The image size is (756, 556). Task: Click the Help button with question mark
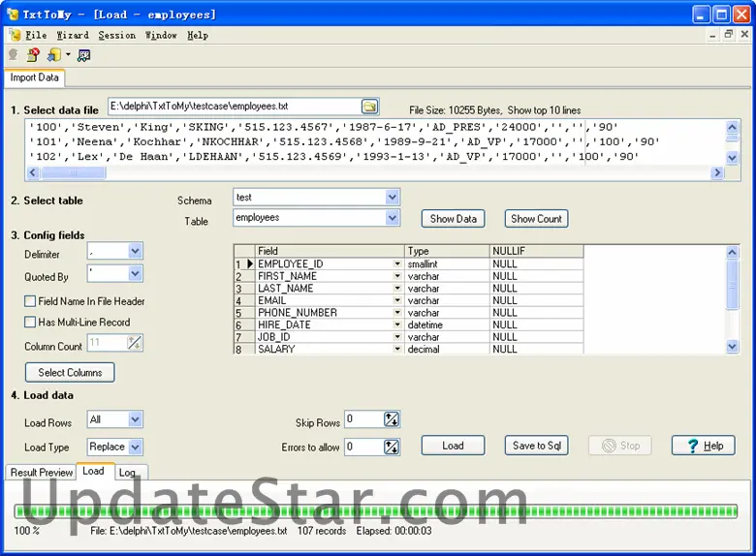(x=704, y=446)
